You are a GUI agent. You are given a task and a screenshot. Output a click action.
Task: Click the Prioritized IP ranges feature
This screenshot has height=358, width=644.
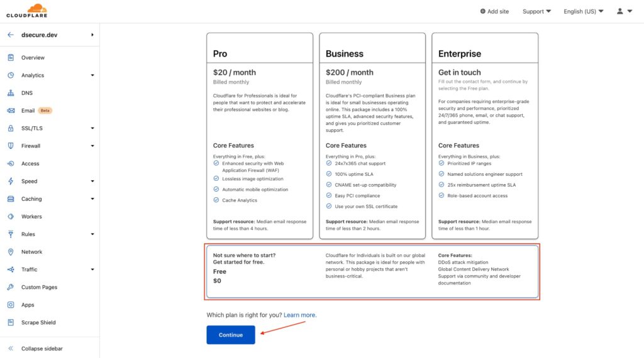[469, 163]
